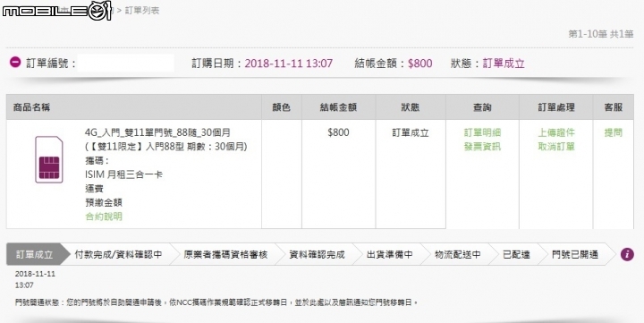This screenshot has height=323, width=644.
Task: Open 訂單明細 order details link
Action: point(482,132)
